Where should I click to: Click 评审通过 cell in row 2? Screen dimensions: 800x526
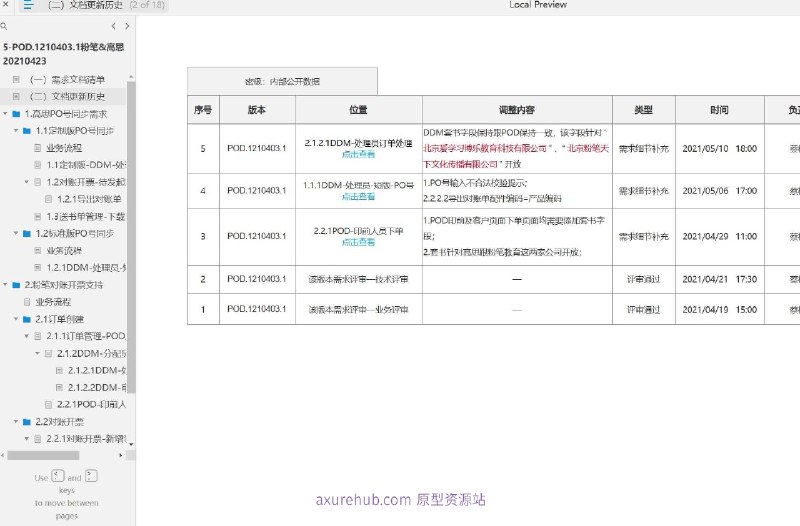pyautogui.click(x=643, y=279)
